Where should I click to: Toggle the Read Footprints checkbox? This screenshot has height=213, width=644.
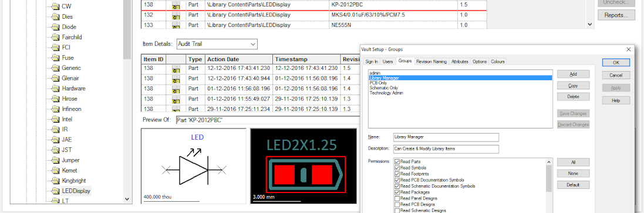coord(397,174)
